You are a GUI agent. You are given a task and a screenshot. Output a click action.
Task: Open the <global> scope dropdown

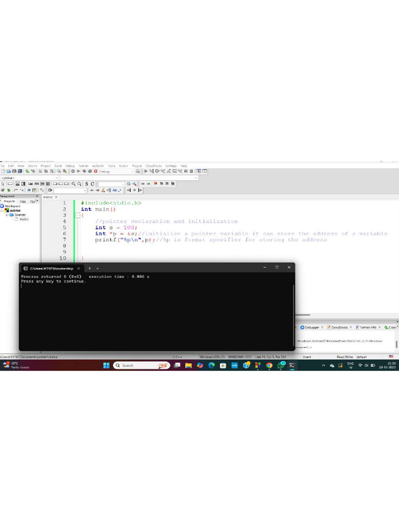30,178
